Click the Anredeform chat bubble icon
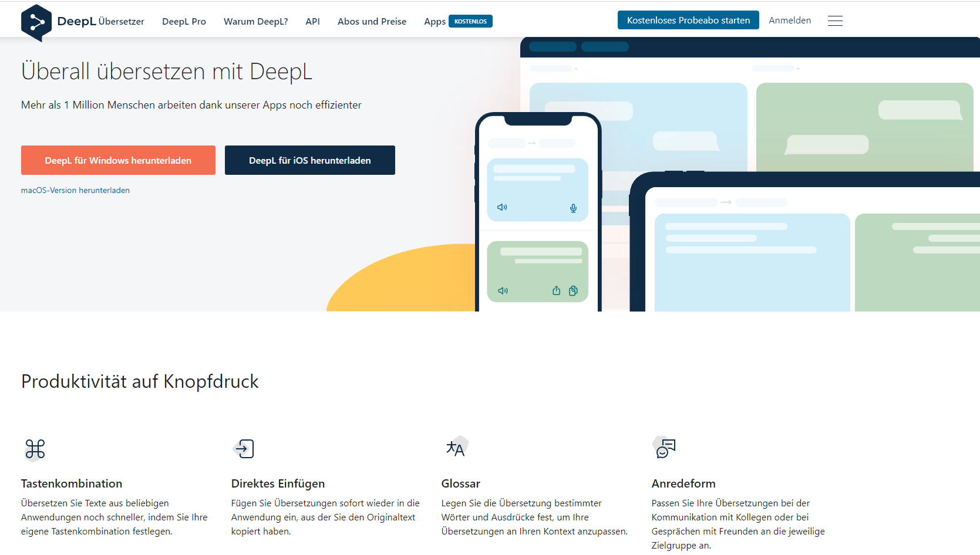Screen dimensions: 980x555 pos(665,448)
